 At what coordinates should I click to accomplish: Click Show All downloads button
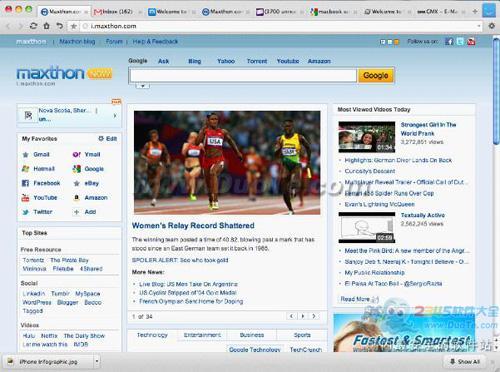coord(465,361)
